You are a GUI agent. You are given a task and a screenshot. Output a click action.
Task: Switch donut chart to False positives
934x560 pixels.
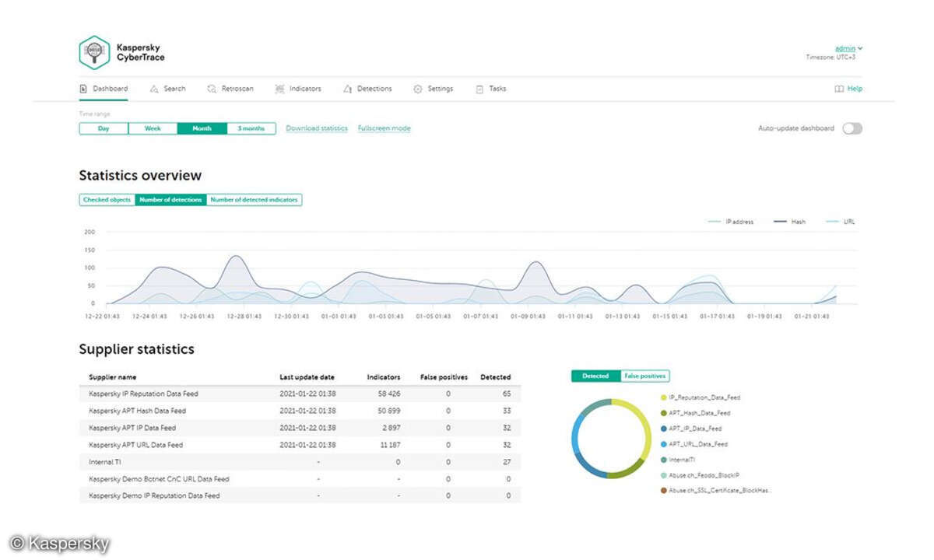point(645,376)
